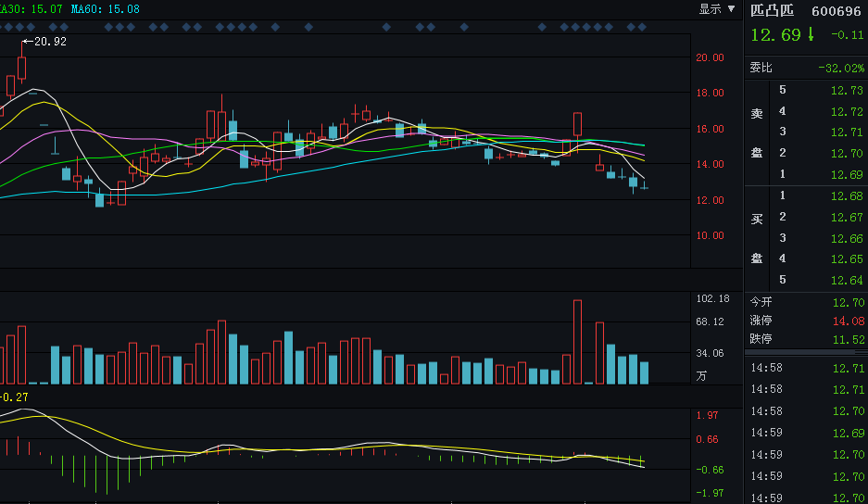Open the 显示 dropdown menu
Image resolution: width=868 pixels, height=504 pixels.
pos(717,9)
